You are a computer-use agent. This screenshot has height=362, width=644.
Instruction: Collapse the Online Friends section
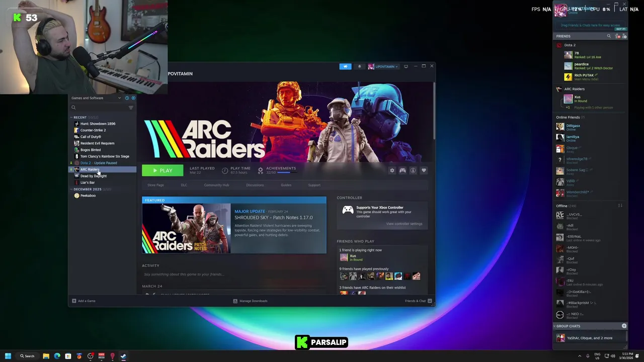coord(570,117)
